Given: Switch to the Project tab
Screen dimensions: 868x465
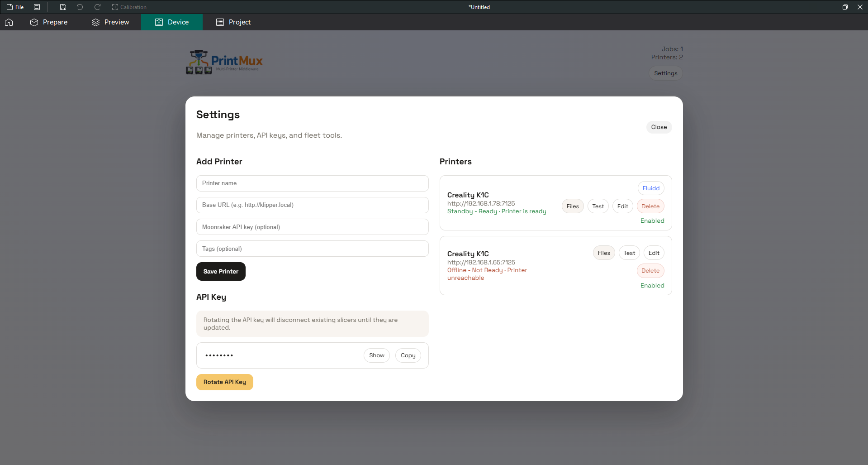Looking at the screenshot, I should pyautogui.click(x=233, y=22).
